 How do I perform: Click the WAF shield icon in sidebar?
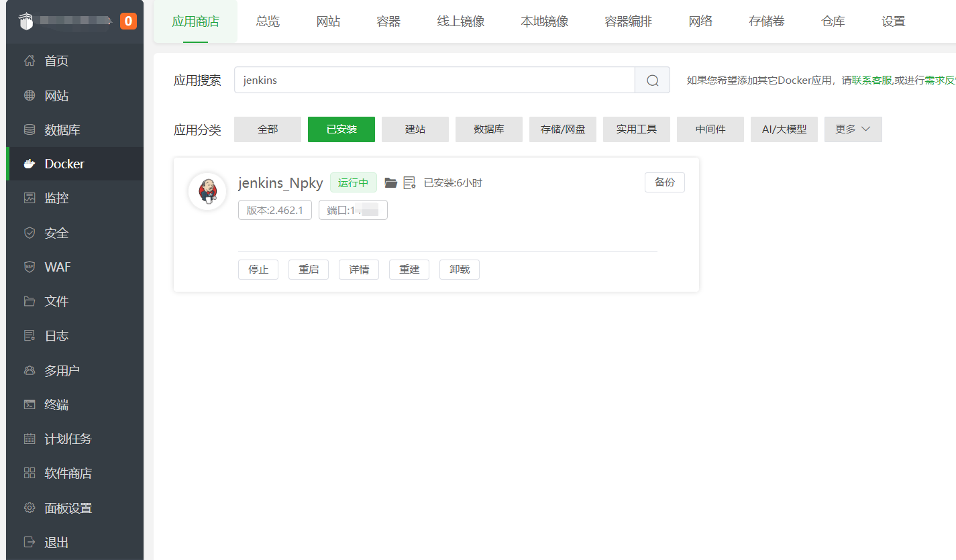(x=29, y=267)
